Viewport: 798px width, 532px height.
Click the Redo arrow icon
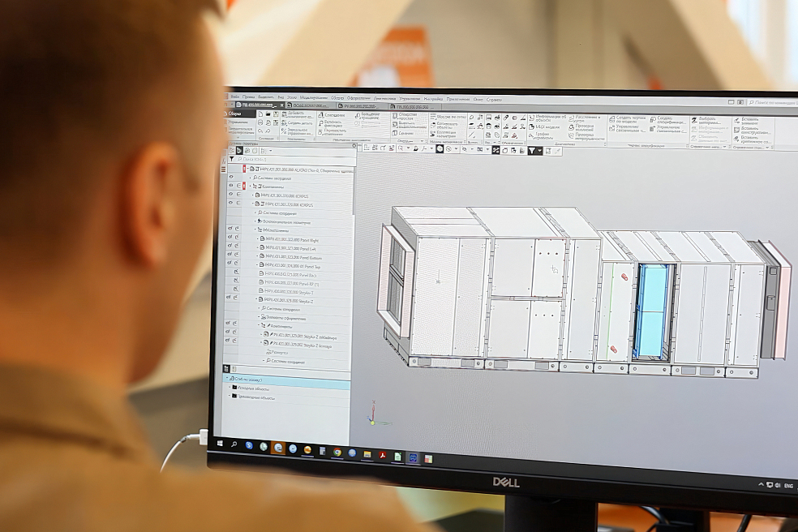(x=268, y=131)
